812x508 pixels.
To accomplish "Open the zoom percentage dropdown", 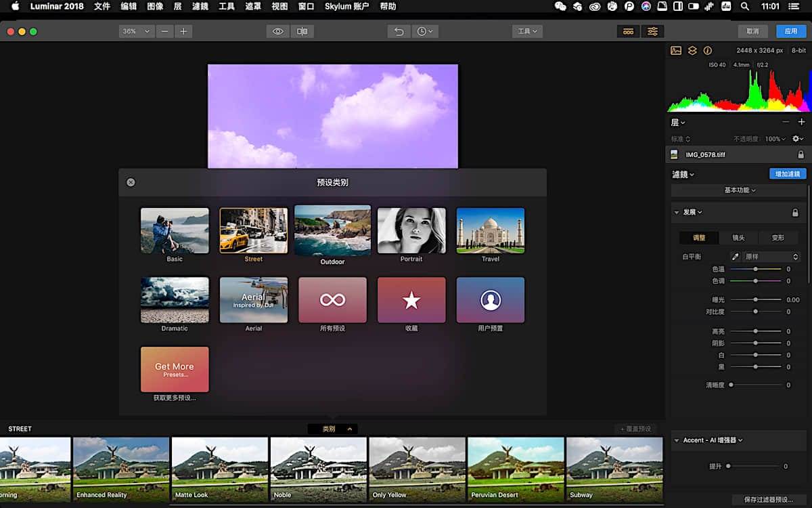I will 135,31.
